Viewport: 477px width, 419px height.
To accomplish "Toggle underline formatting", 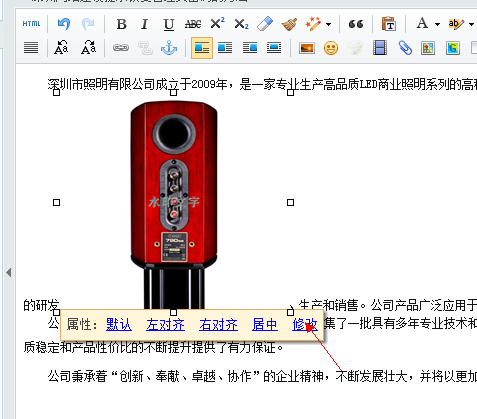I will click(x=169, y=24).
